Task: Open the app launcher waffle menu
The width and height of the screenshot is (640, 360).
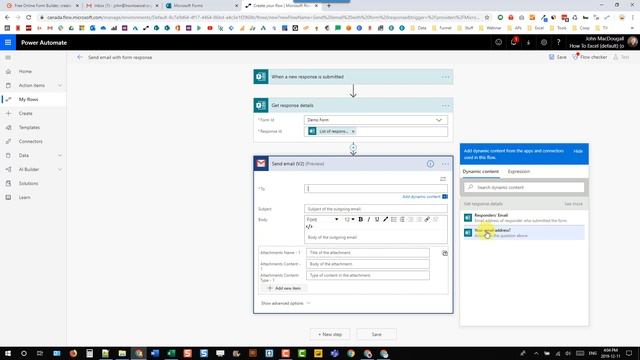Action: tap(8, 42)
